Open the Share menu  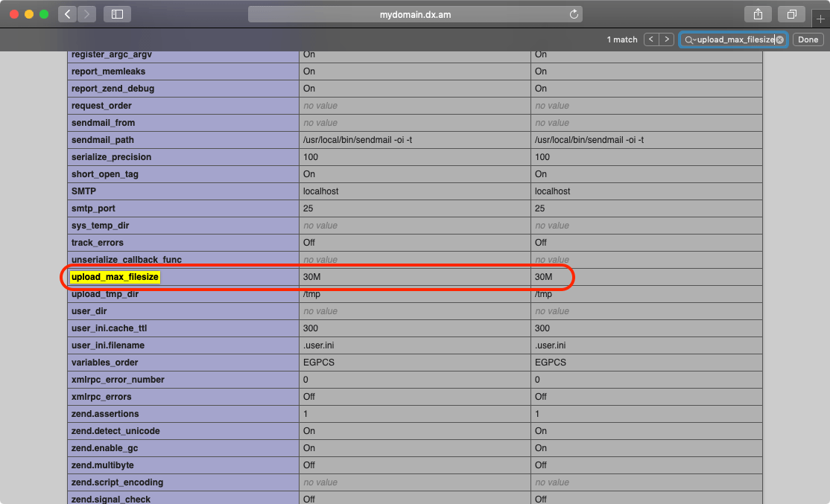tap(758, 14)
